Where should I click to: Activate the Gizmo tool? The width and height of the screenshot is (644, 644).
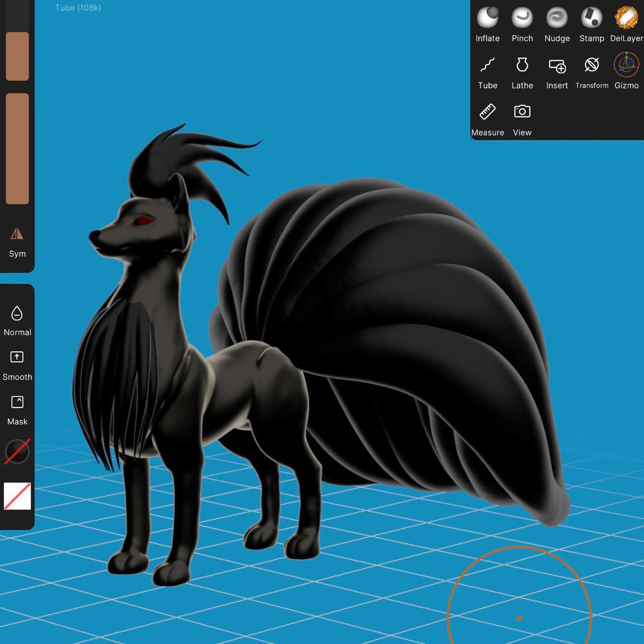626,72
